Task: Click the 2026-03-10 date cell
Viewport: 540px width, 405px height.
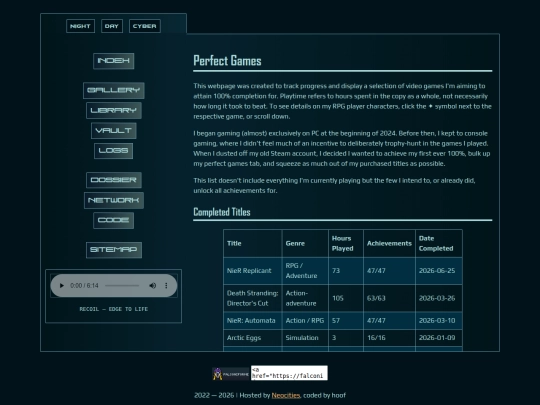Action: [439, 321]
